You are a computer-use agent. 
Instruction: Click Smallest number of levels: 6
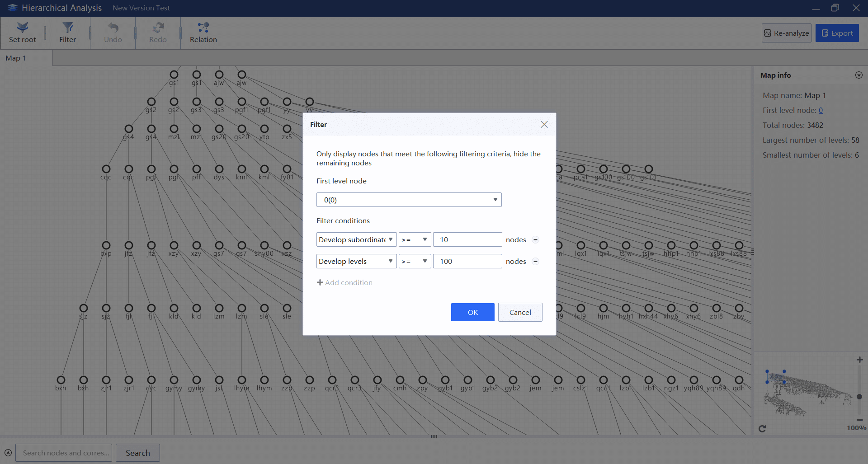pos(811,155)
